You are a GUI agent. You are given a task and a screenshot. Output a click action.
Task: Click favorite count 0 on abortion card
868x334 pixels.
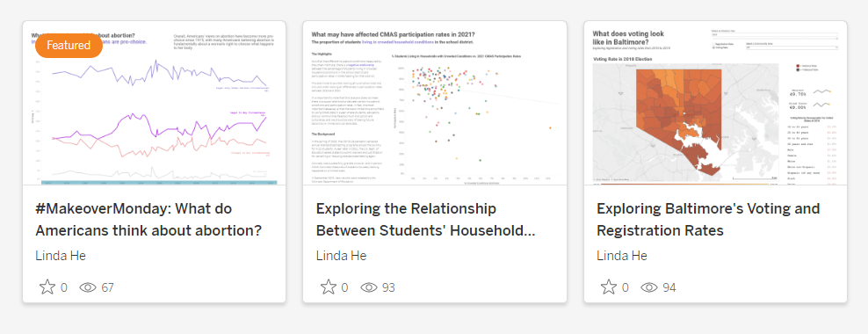pos(63,287)
